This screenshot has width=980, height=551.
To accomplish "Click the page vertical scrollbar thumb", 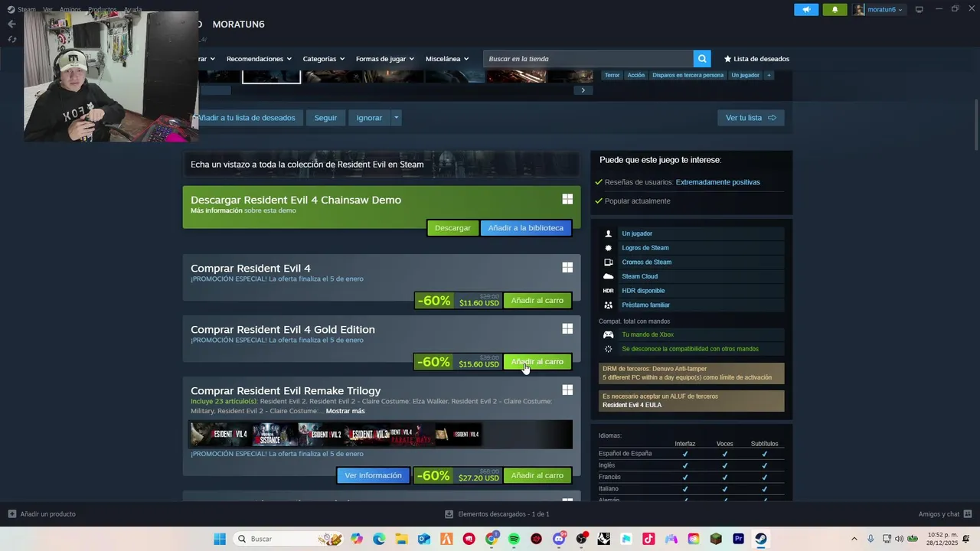I will (975, 124).
